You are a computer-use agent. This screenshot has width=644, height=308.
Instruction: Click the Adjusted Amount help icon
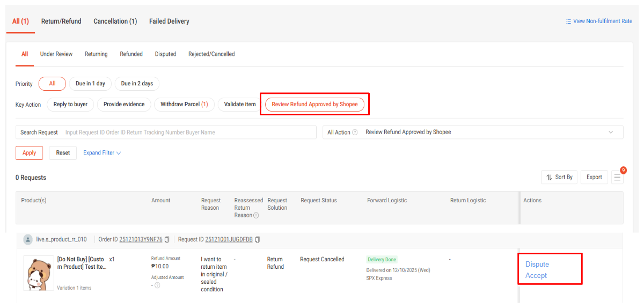pos(157,285)
